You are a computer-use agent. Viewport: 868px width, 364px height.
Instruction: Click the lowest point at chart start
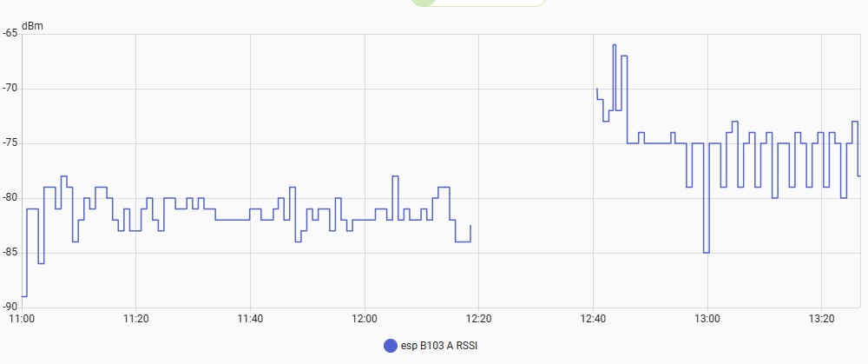point(24,296)
